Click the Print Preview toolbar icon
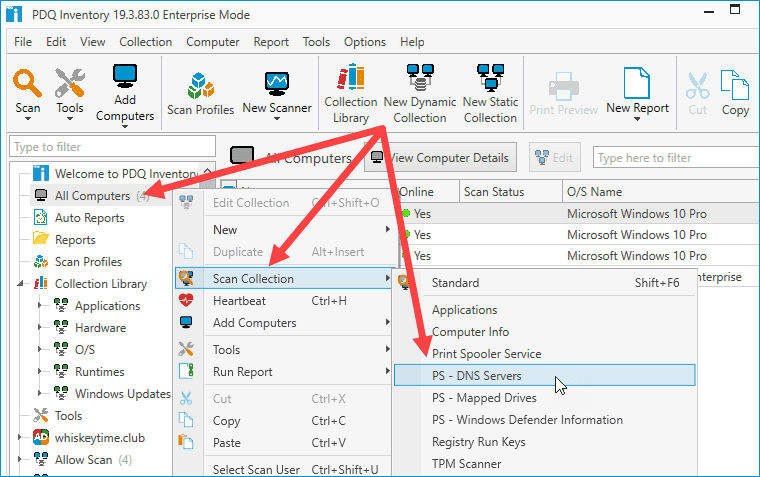The height and width of the screenshot is (477, 760). pyautogui.click(x=563, y=86)
